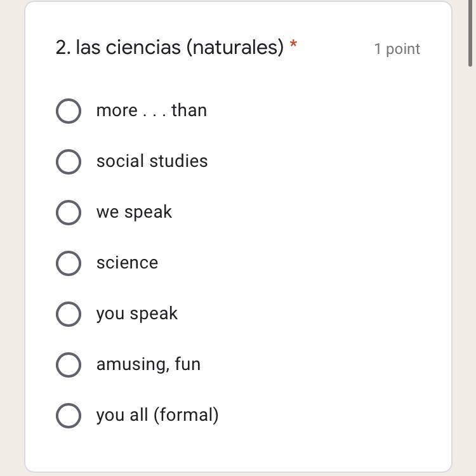476x476 pixels.
Task: Click the 'social studies' answer label
Action: (152, 161)
